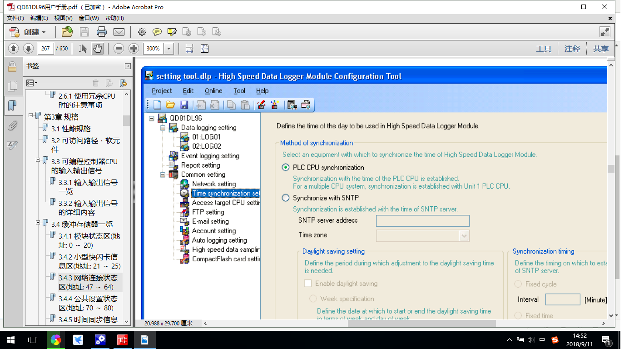Tick the Enable daylight saving checkbox
The image size is (644, 349).
point(308,283)
